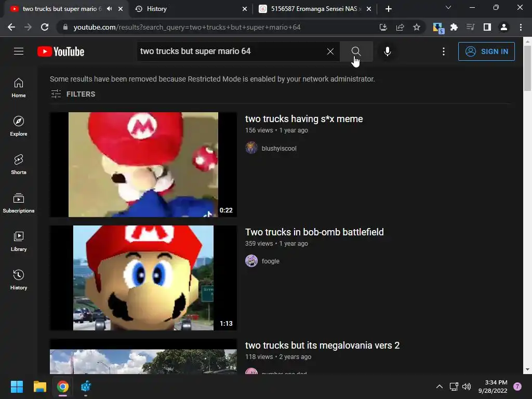Close the two trucks YouTube tab
Viewport: 532px width, 399px height.
pos(121,9)
